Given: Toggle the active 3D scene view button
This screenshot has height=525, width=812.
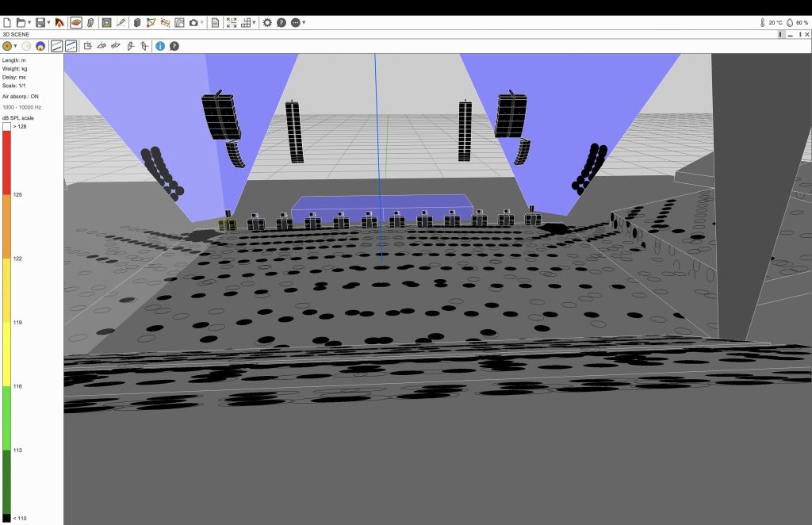Looking at the screenshot, I should click(x=76, y=23).
